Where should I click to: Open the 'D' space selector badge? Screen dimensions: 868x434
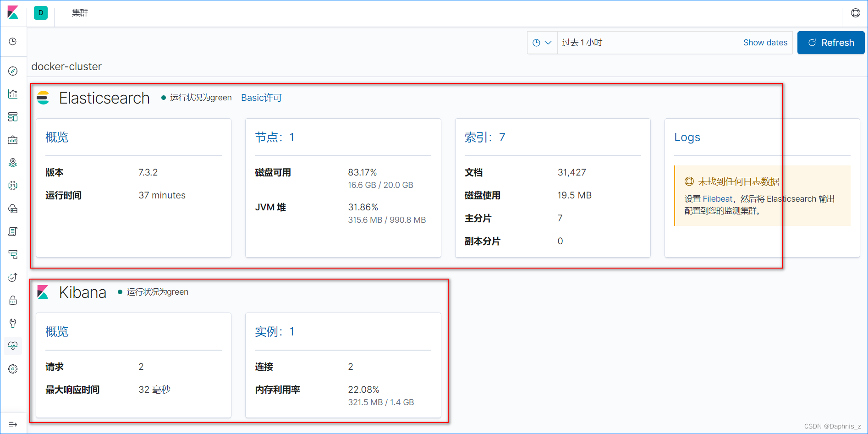coord(40,13)
